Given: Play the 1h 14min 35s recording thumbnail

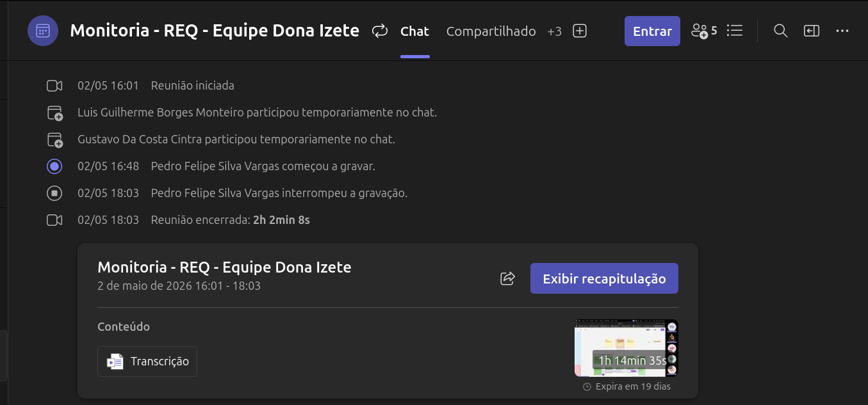Looking at the screenshot, I should [x=626, y=348].
